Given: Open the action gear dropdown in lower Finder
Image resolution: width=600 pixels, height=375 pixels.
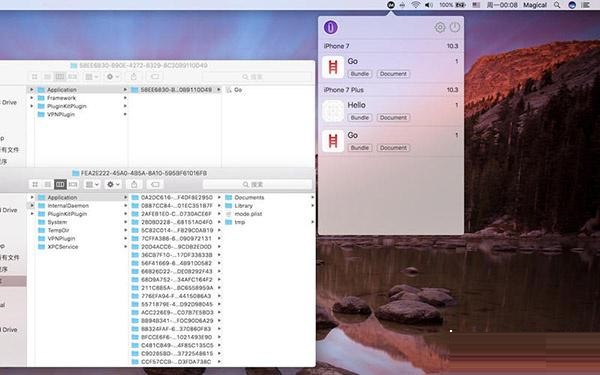Looking at the screenshot, I should coord(113,184).
